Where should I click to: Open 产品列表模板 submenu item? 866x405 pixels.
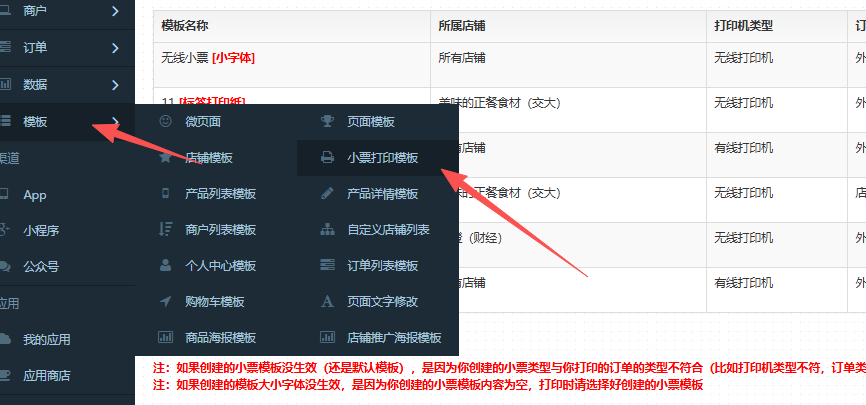[x=220, y=193]
